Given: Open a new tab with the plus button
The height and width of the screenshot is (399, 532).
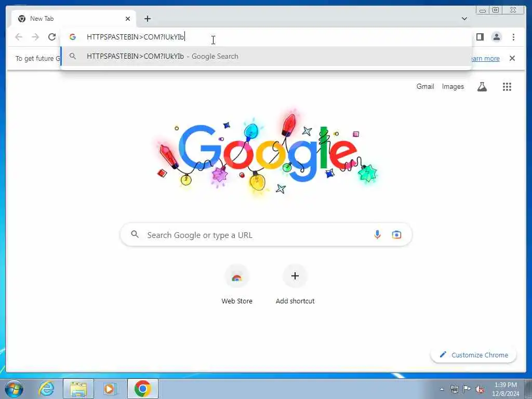Looking at the screenshot, I should [147, 19].
